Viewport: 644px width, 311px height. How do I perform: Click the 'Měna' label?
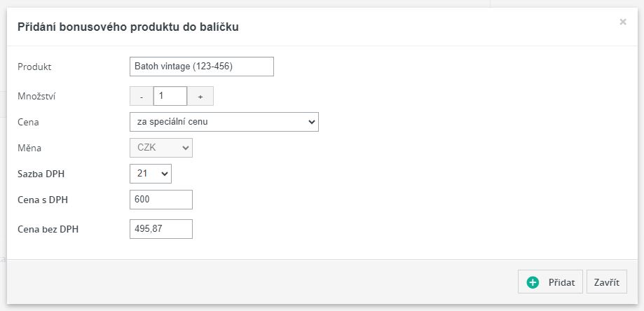click(x=29, y=148)
